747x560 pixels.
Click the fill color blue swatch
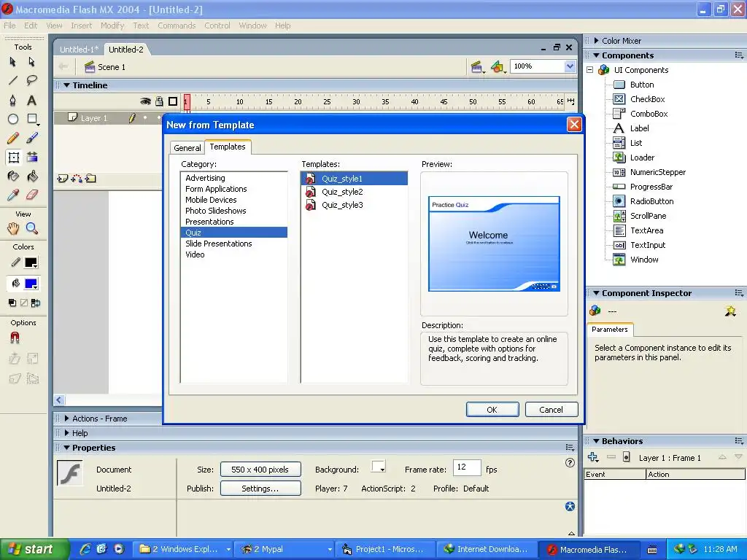coord(31,284)
